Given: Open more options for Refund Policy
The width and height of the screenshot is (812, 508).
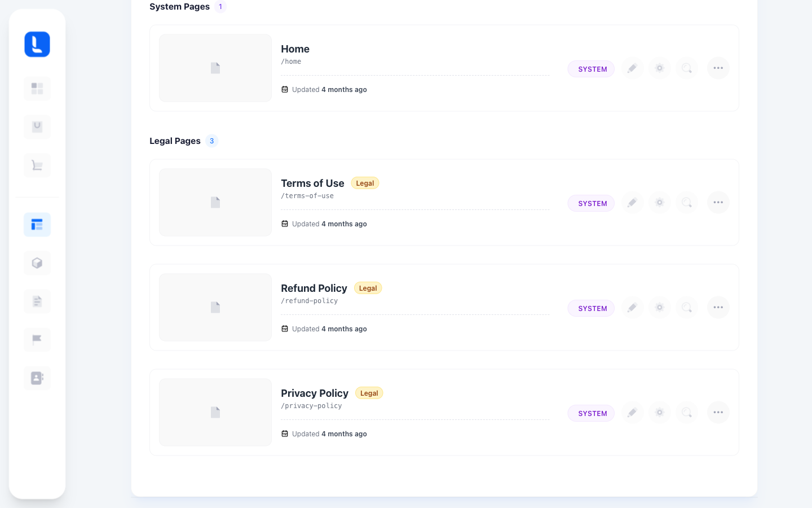Looking at the screenshot, I should click(x=718, y=308).
